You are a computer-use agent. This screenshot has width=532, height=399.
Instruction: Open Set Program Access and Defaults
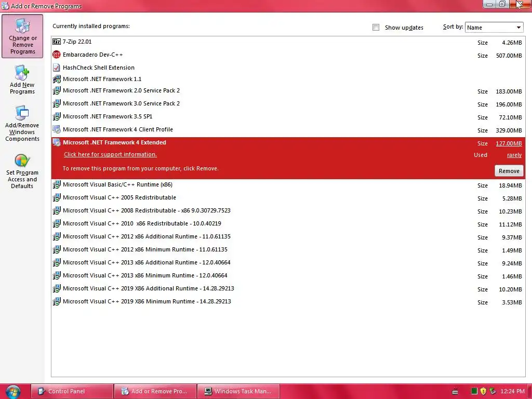click(22, 171)
